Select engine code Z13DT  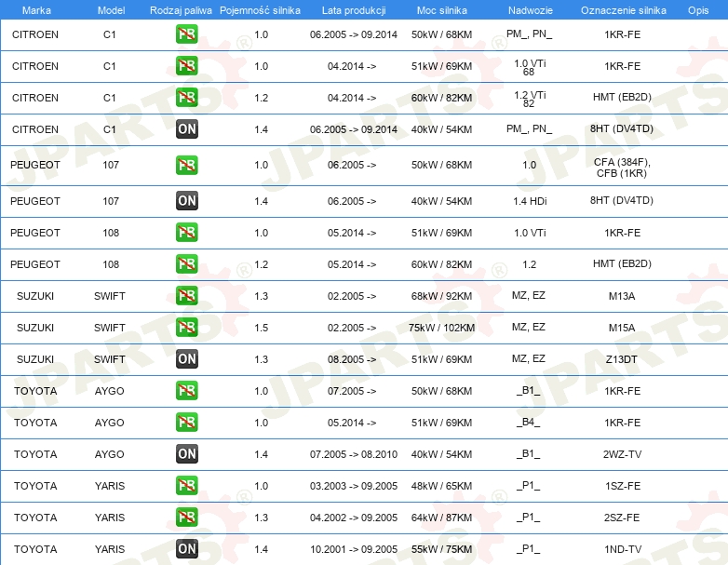point(622,359)
